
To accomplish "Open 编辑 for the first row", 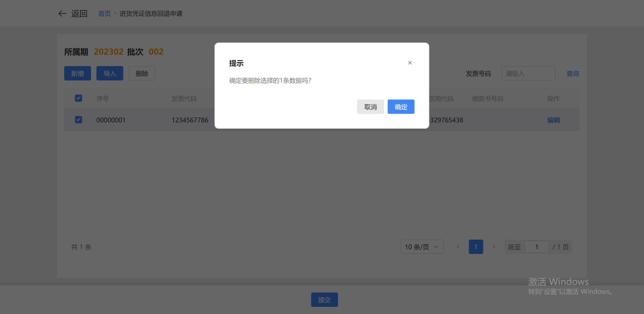I will click(554, 120).
